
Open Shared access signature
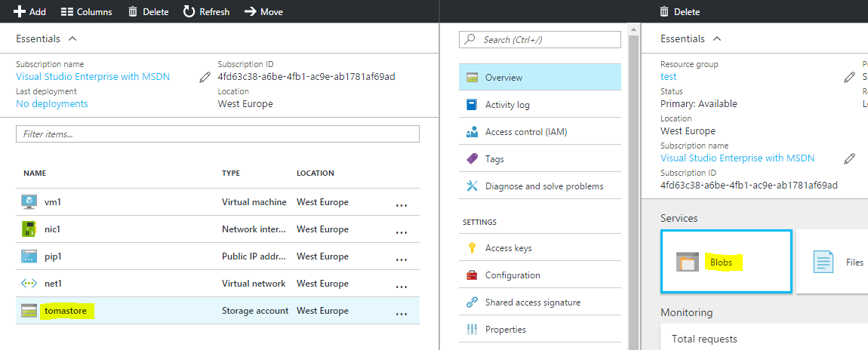[540, 302]
